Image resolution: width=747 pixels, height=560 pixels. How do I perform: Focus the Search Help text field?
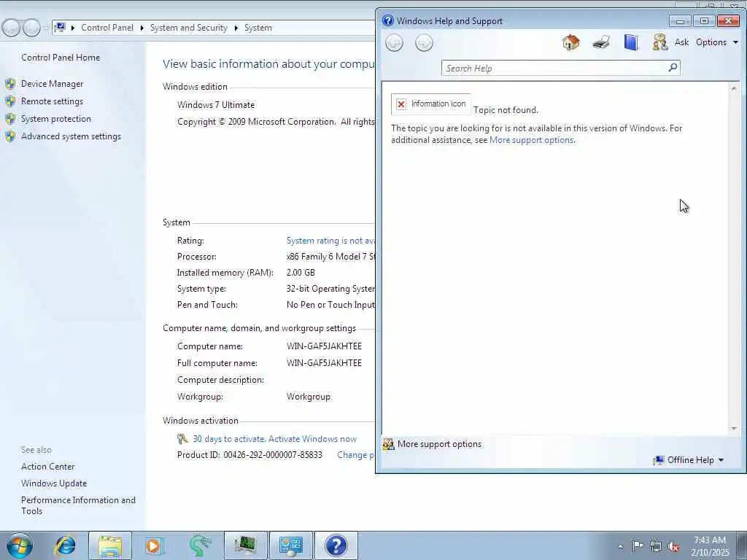click(555, 68)
